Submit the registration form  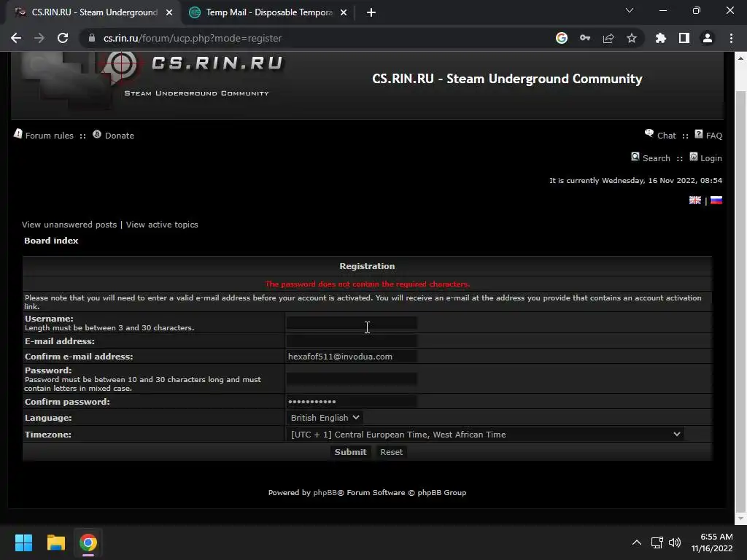point(350,452)
